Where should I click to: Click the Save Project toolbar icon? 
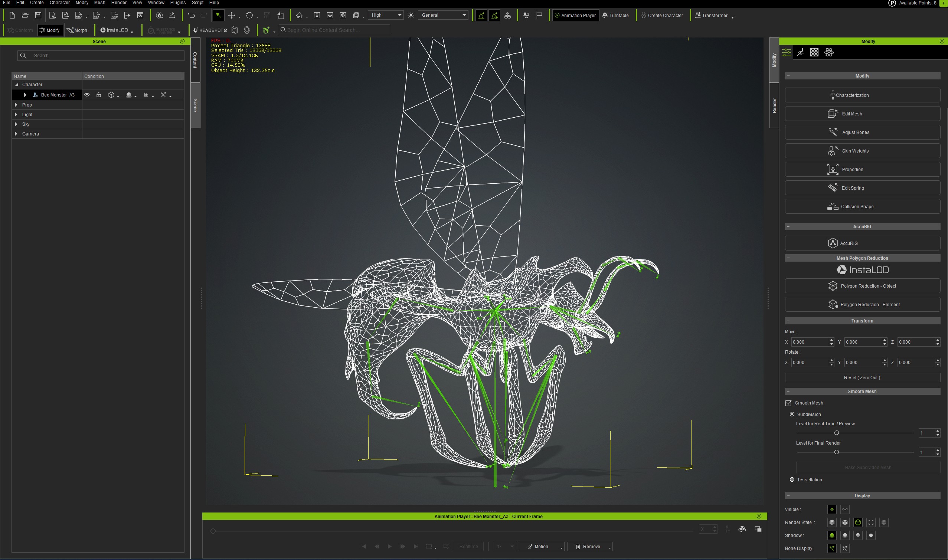(x=38, y=15)
